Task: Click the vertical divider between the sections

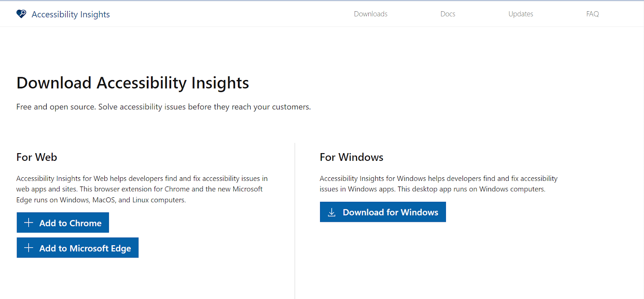Action: click(x=295, y=221)
